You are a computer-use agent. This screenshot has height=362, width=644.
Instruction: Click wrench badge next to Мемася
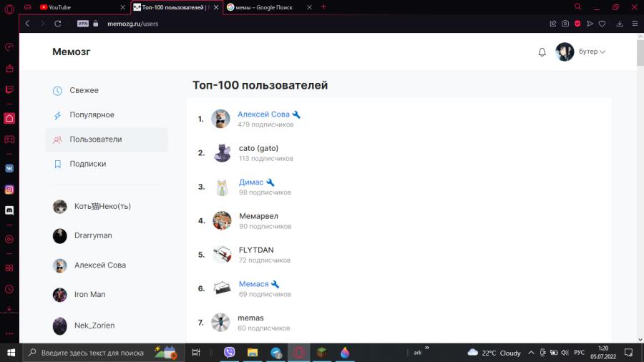(x=275, y=284)
